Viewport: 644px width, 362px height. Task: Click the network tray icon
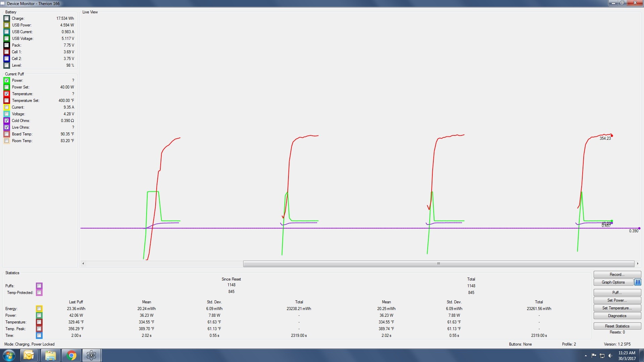(602, 356)
